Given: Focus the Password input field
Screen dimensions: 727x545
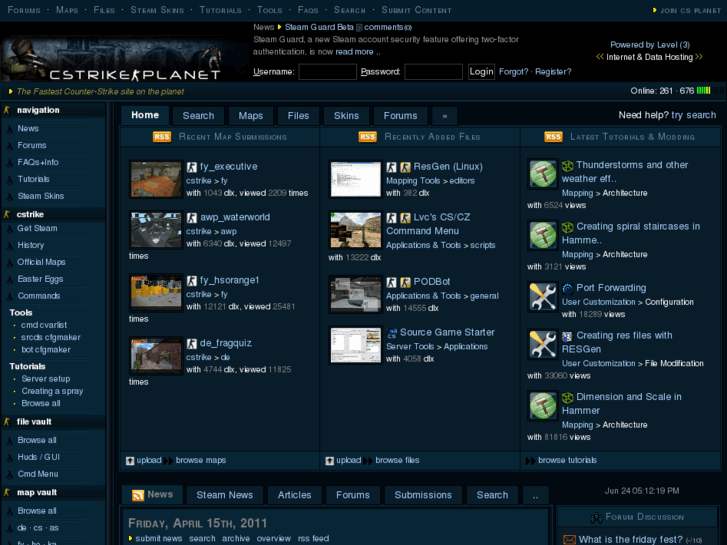Looking at the screenshot, I should (x=433, y=72).
